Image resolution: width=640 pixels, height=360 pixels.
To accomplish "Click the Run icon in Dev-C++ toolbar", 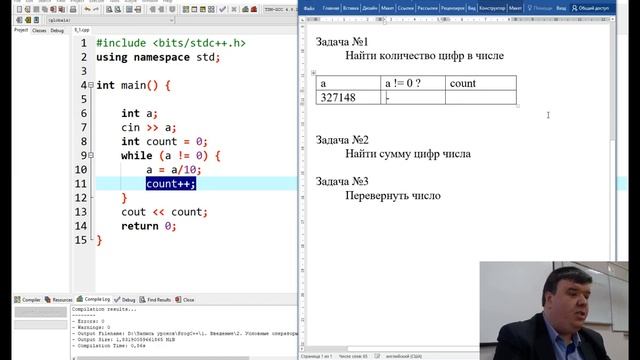I will pos(194,9).
